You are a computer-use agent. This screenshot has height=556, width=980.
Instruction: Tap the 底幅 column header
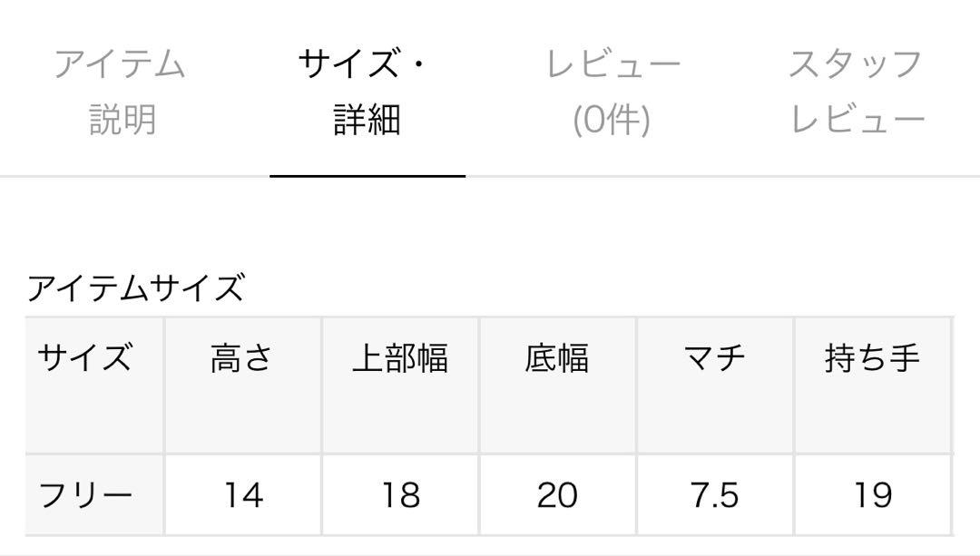coord(557,359)
